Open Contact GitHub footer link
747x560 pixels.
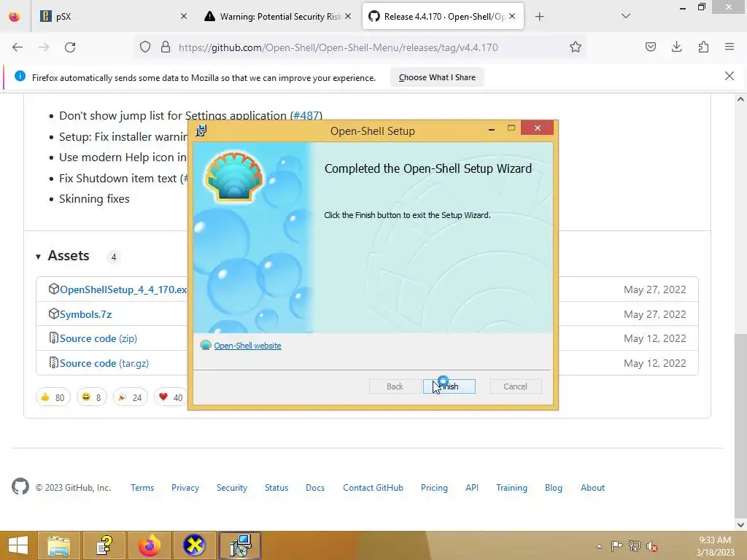(373, 488)
